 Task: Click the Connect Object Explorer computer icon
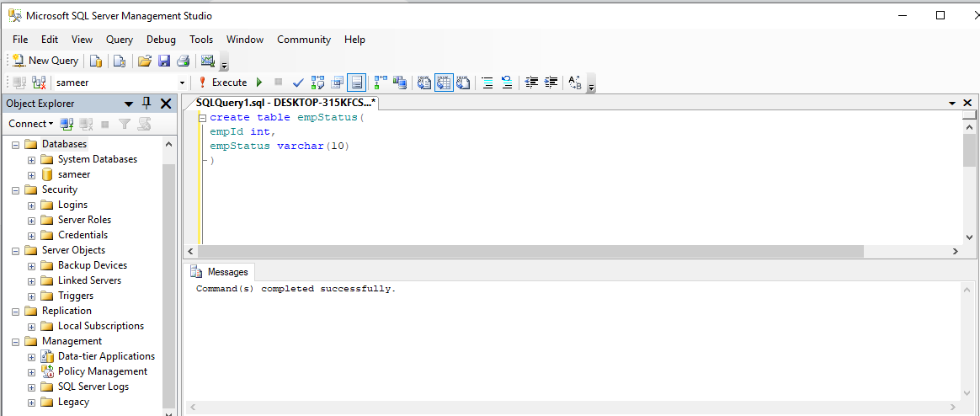[x=67, y=124]
